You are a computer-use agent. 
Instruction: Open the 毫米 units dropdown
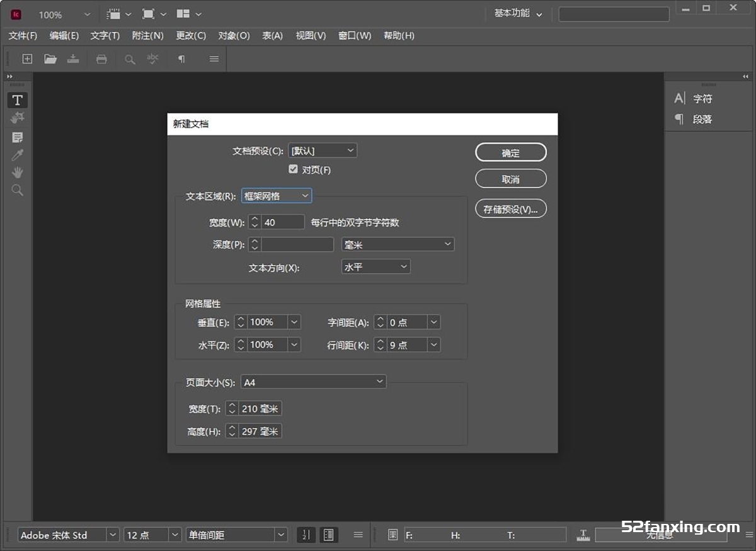click(398, 244)
